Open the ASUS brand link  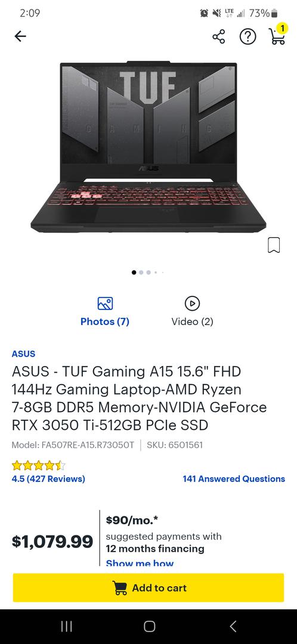click(23, 354)
